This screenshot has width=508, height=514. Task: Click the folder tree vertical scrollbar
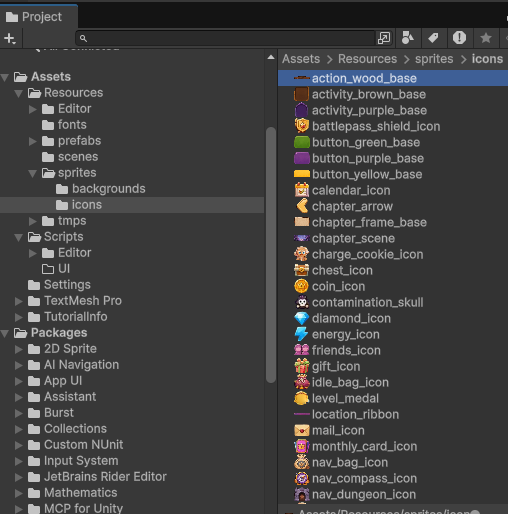(271, 255)
